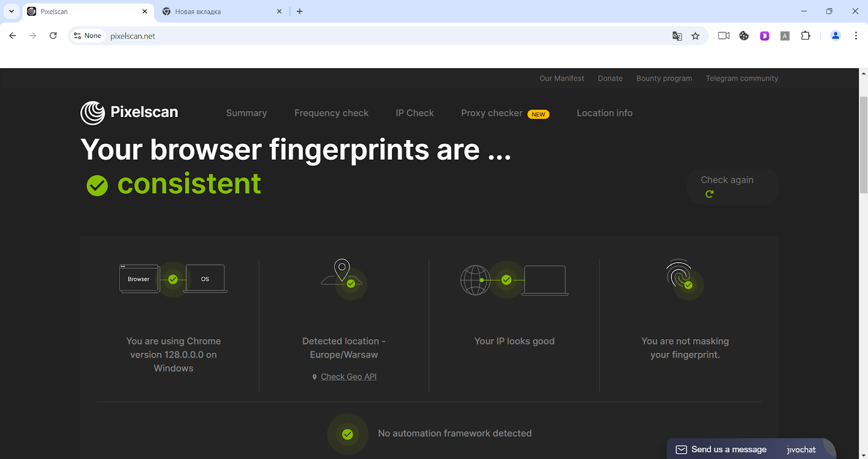Screen dimensions: 868x459
Task: Click the translate page icon
Action: point(677,36)
